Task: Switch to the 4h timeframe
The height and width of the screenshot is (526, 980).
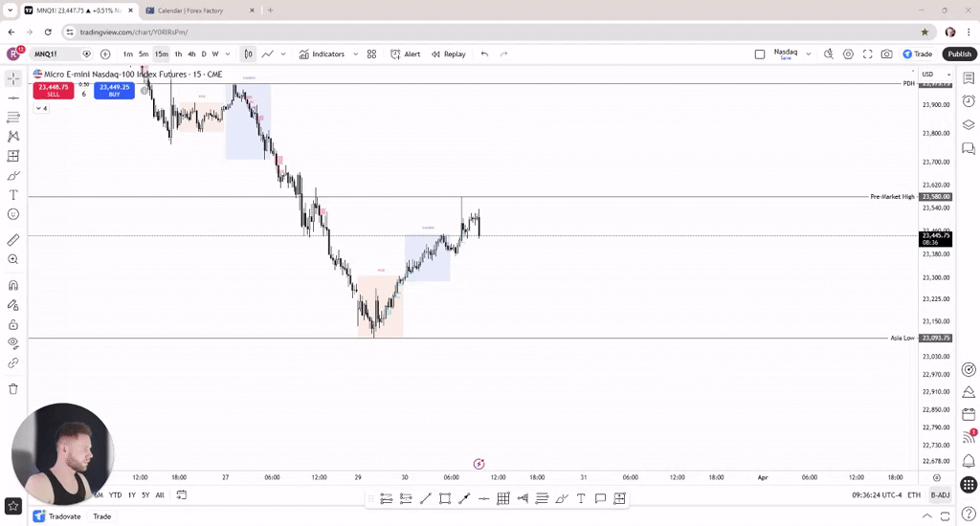Action: (x=191, y=55)
